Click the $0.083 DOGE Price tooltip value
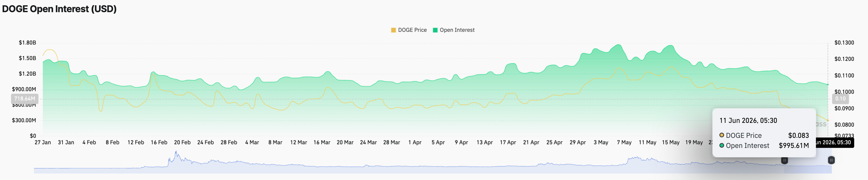The height and width of the screenshot is (180, 868). (798, 136)
